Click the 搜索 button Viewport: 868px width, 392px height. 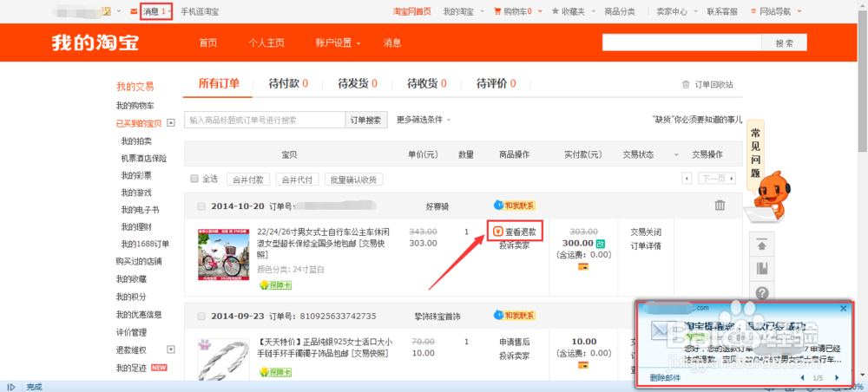pyautogui.click(x=784, y=42)
